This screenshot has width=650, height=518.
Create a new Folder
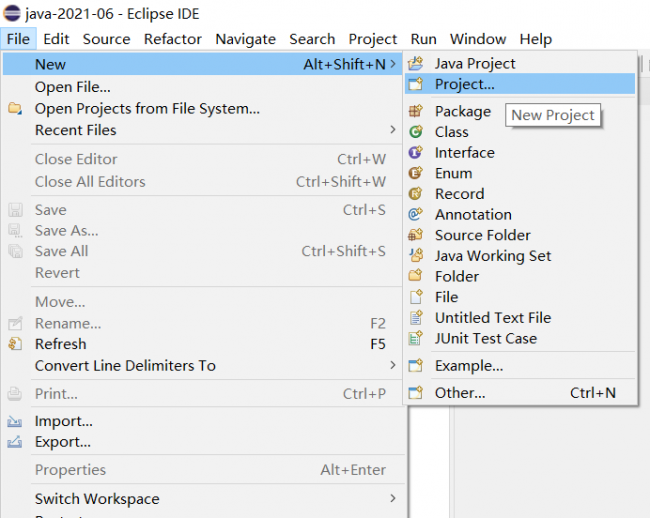(x=520, y=276)
